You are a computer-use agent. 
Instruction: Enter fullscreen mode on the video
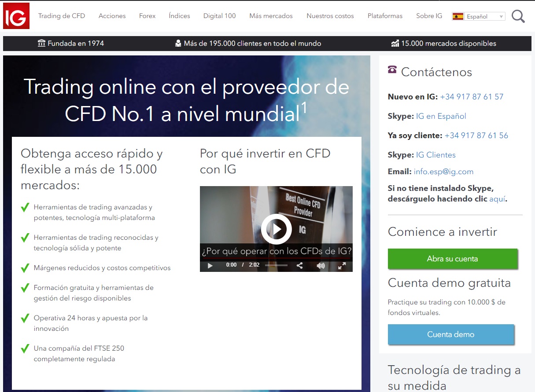point(342,265)
